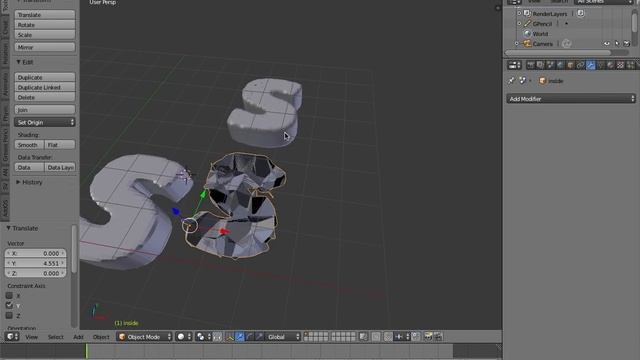Viewport: 640px width, 360px height.
Task: Enable Constraint Axis Z checkbox
Action: pos(9,316)
